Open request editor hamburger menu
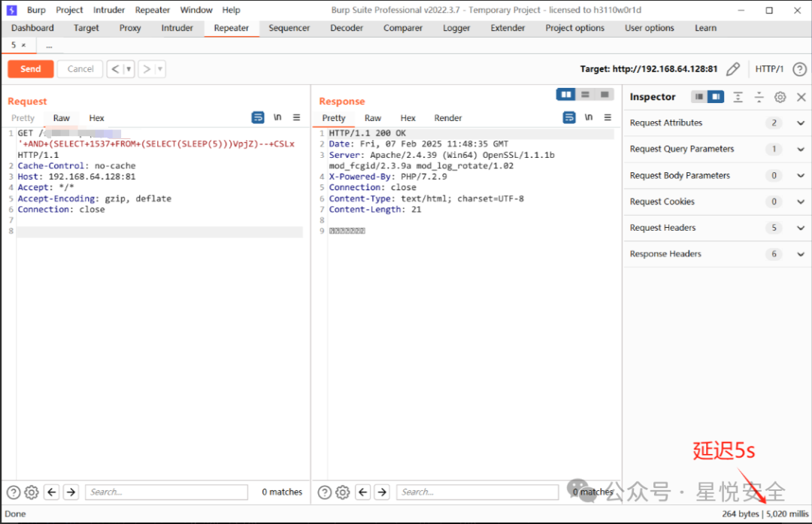This screenshot has height=524, width=812. pos(297,117)
